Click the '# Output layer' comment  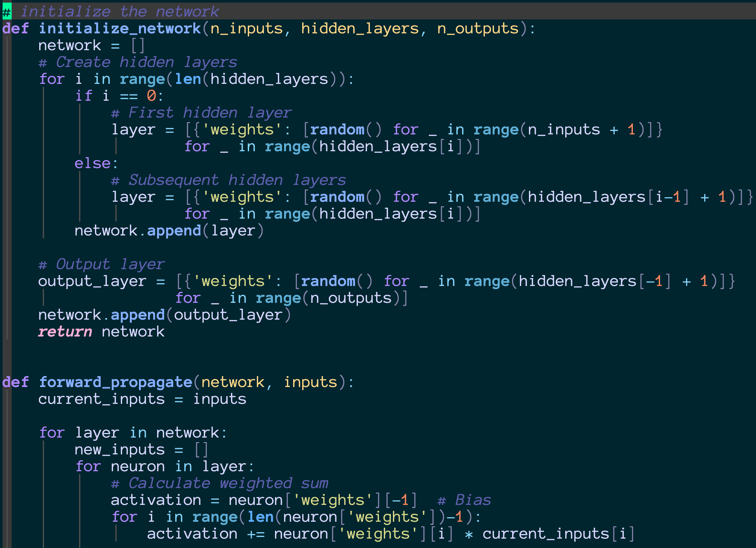[101, 264]
